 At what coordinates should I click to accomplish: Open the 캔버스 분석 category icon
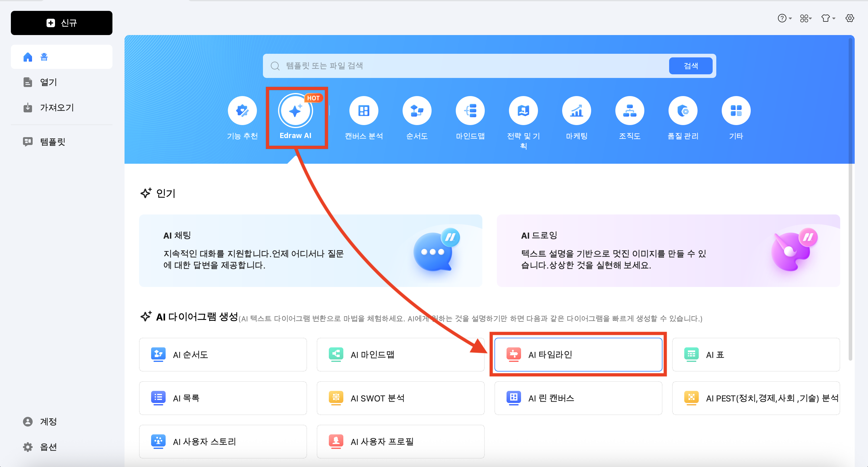point(364,111)
